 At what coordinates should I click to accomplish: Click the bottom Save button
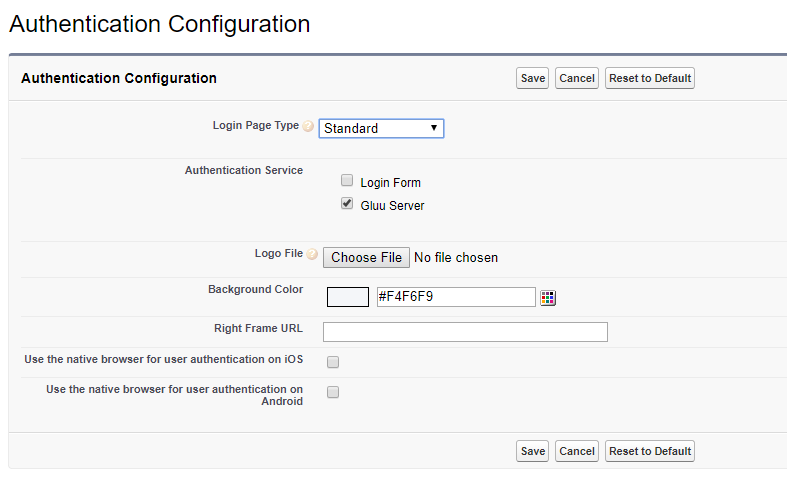[x=532, y=451]
